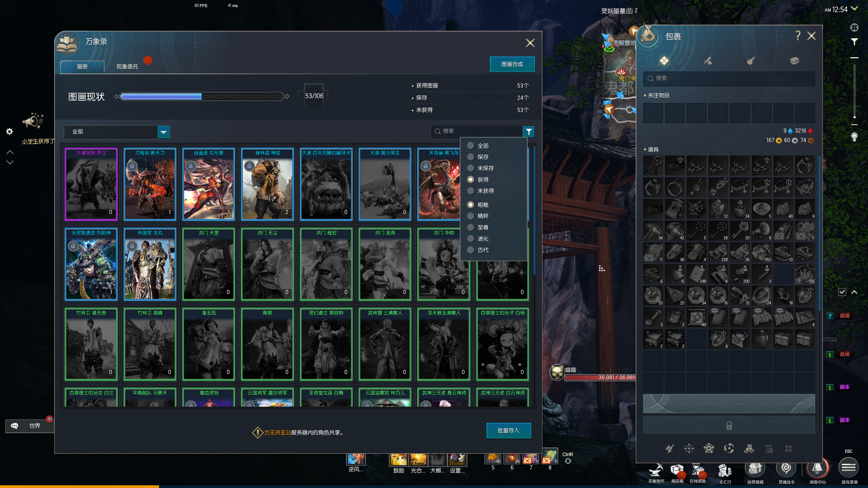Open the 商品箱 item box icon
The width and height of the screenshot is (868, 488).
(677, 470)
